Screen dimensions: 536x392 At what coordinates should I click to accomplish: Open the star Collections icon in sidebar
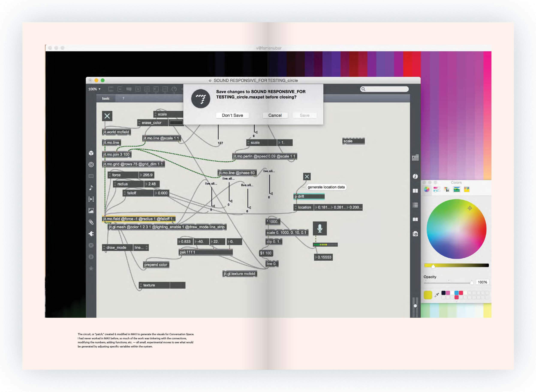[x=91, y=268]
